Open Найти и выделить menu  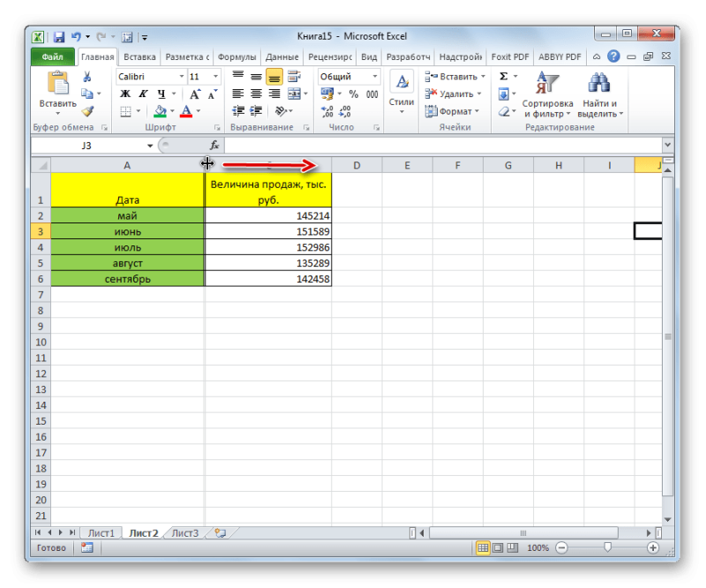[x=600, y=94]
